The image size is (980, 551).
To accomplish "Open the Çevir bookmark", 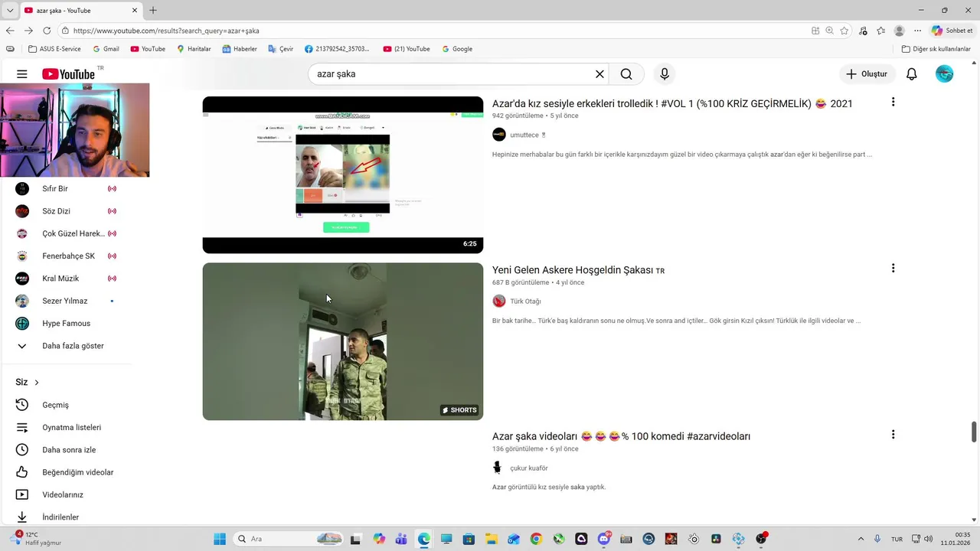I will [x=280, y=49].
